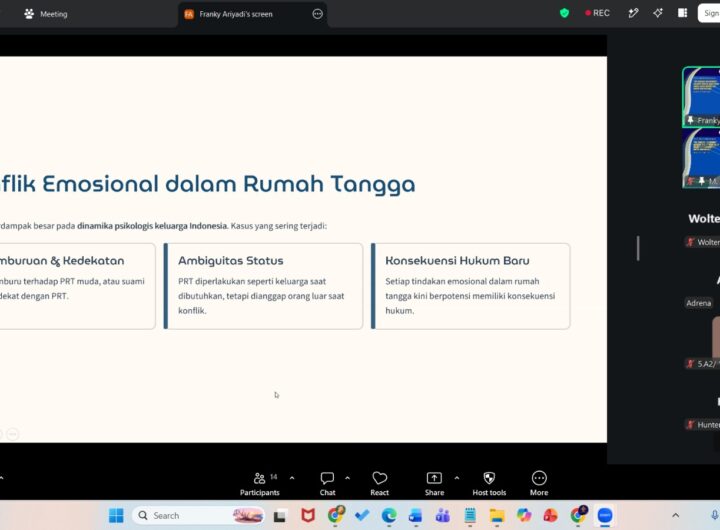
Task: Open File Explorer from the taskbar
Action: click(497, 516)
